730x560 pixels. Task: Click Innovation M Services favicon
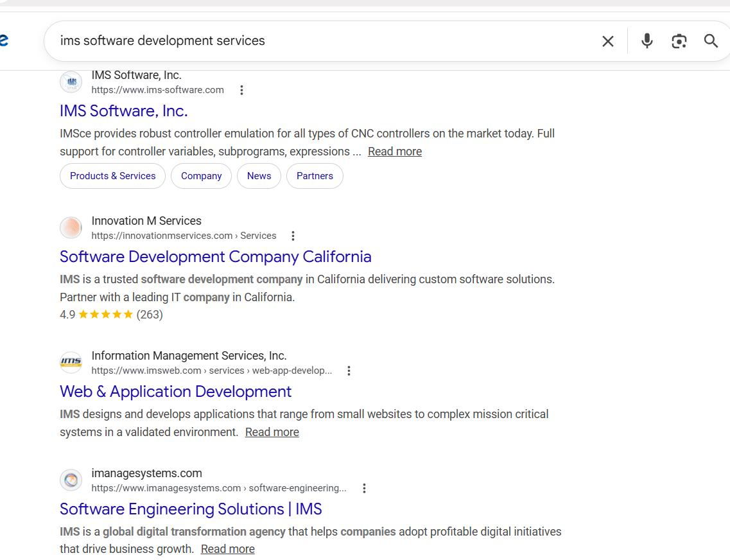[x=71, y=228]
